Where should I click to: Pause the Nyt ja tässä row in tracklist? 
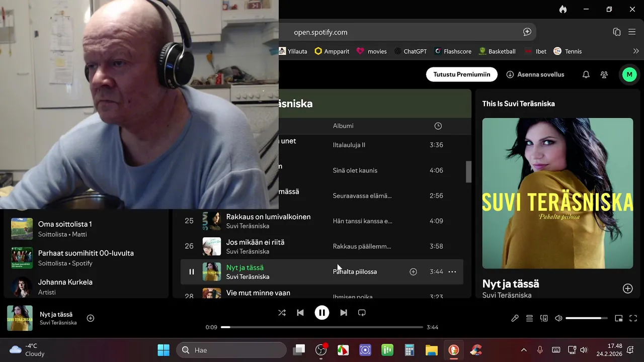coord(191,272)
